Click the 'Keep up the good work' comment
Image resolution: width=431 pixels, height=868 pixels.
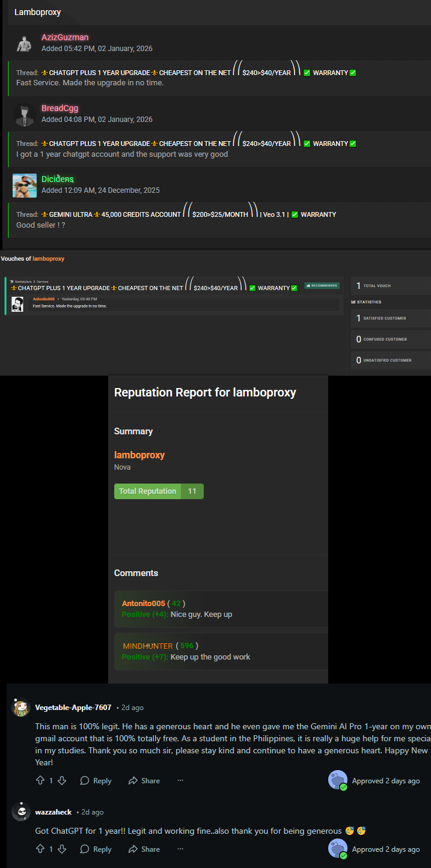(x=210, y=657)
